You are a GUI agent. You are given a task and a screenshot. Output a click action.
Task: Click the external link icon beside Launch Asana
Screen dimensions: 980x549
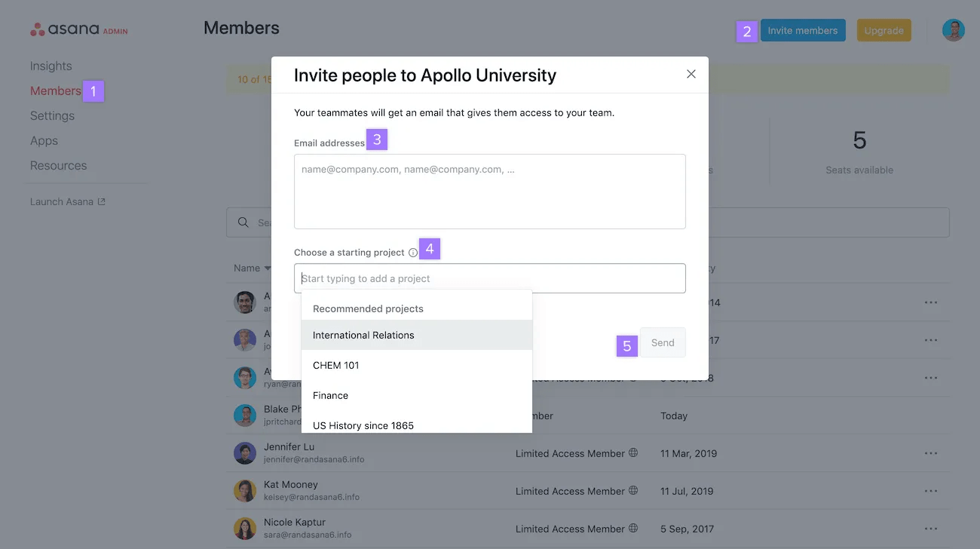click(103, 201)
